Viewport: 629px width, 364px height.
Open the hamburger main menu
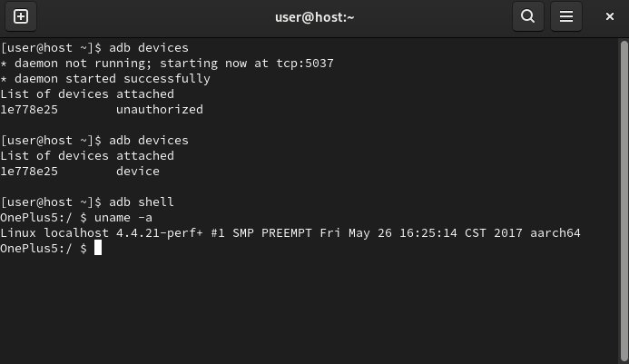pos(566,16)
